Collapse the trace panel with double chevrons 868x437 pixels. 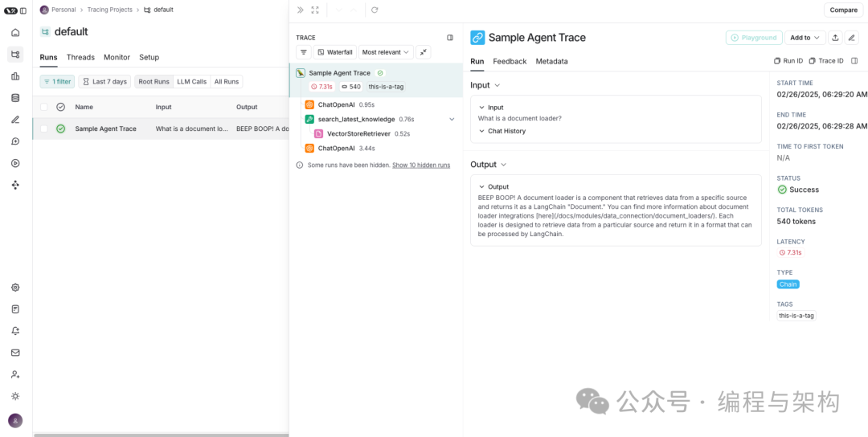tap(300, 10)
